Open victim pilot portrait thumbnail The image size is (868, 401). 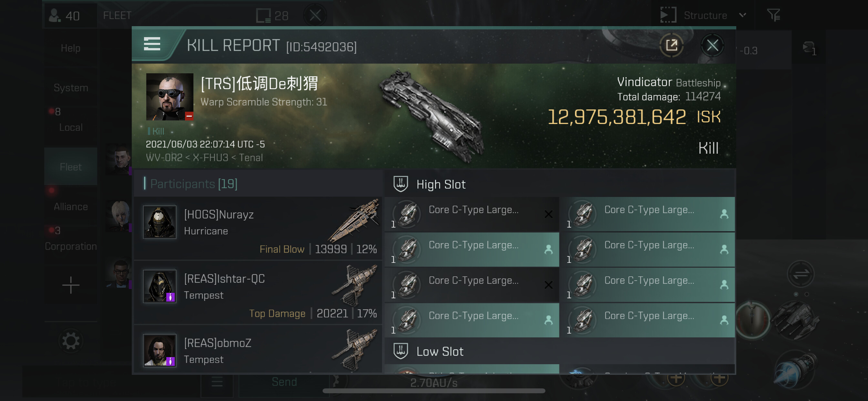coord(170,97)
